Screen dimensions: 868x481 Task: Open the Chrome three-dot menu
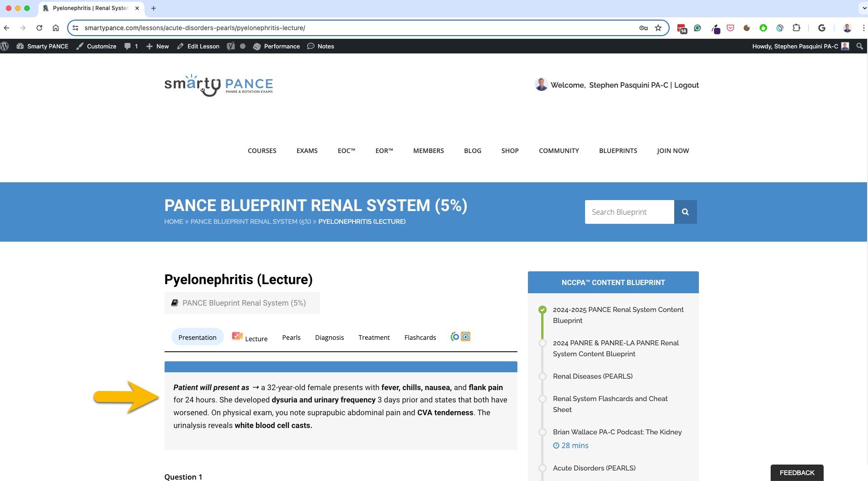tap(863, 28)
